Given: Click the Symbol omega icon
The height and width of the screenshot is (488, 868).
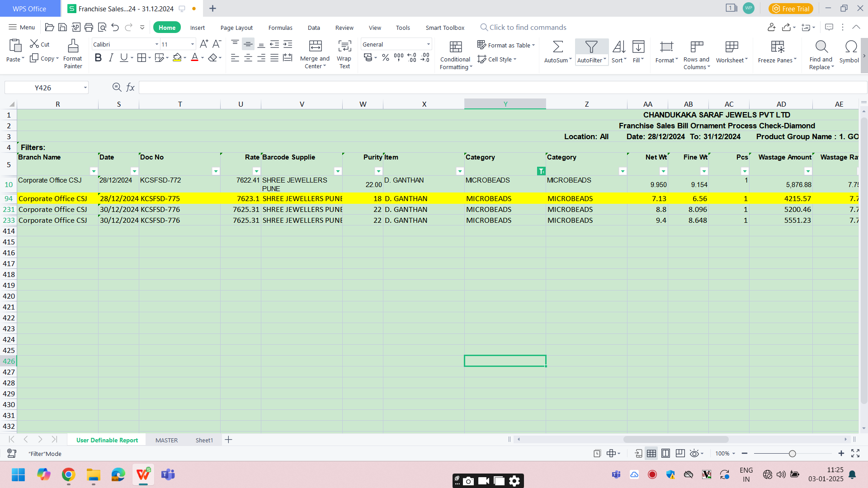Looking at the screenshot, I should tap(851, 47).
